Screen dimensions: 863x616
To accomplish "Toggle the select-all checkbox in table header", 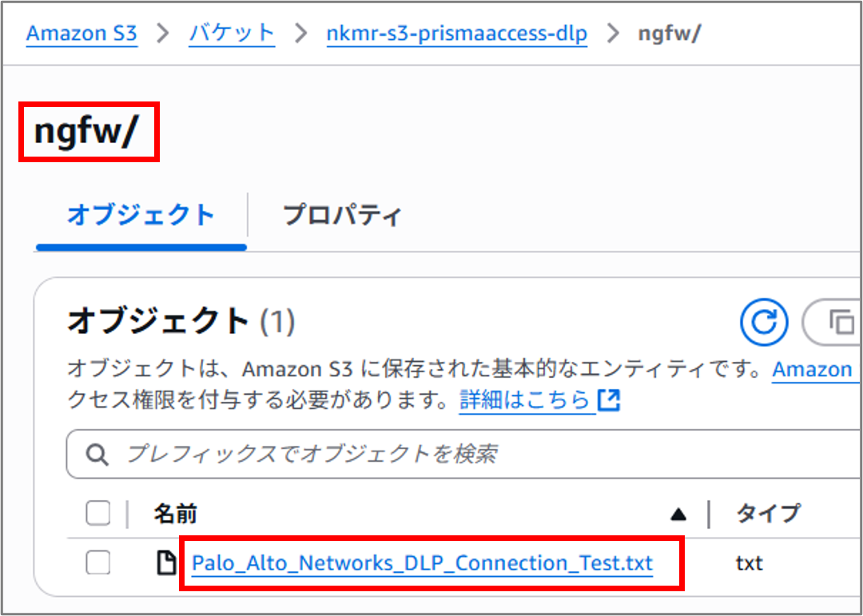I will [97, 514].
